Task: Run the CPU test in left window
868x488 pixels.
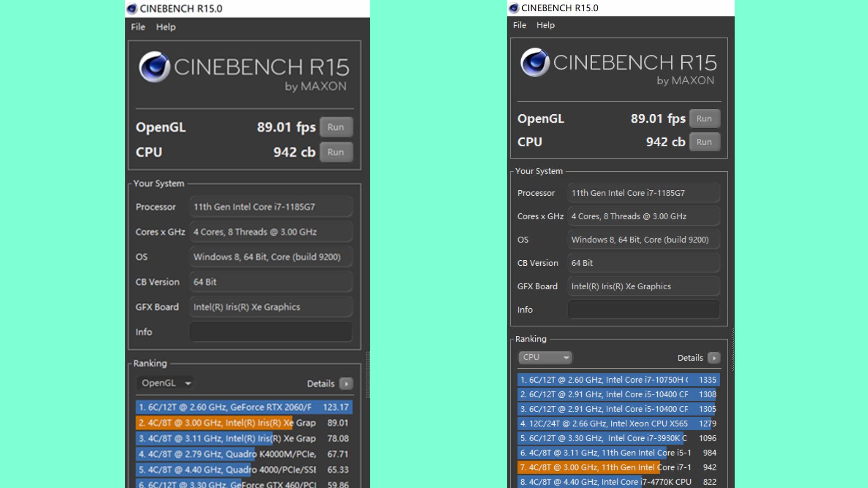Action: click(x=335, y=152)
